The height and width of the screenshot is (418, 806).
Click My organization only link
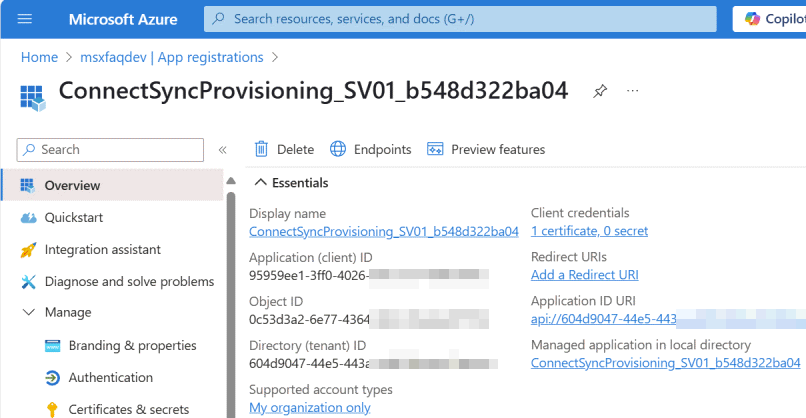pos(309,408)
